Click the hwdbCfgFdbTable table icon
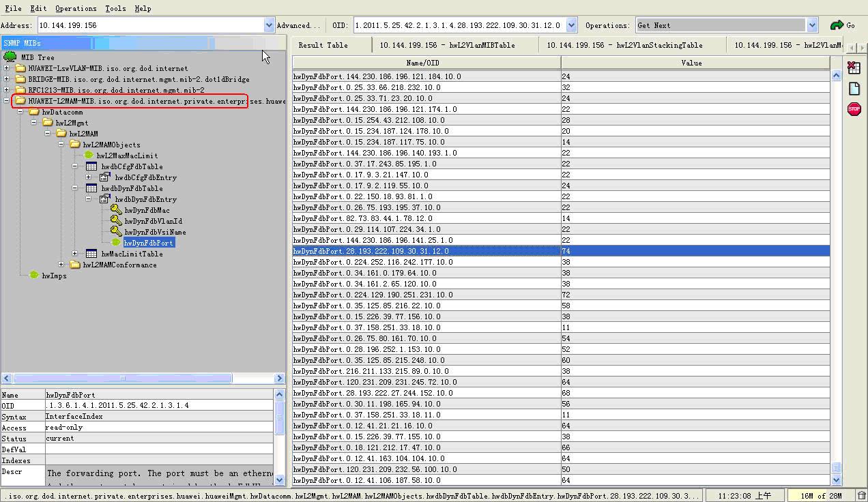 (x=91, y=166)
